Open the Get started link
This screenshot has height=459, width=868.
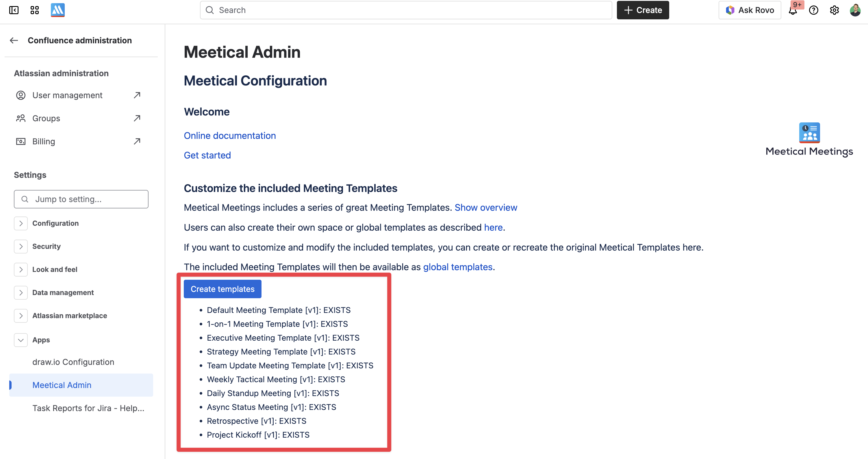(207, 155)
